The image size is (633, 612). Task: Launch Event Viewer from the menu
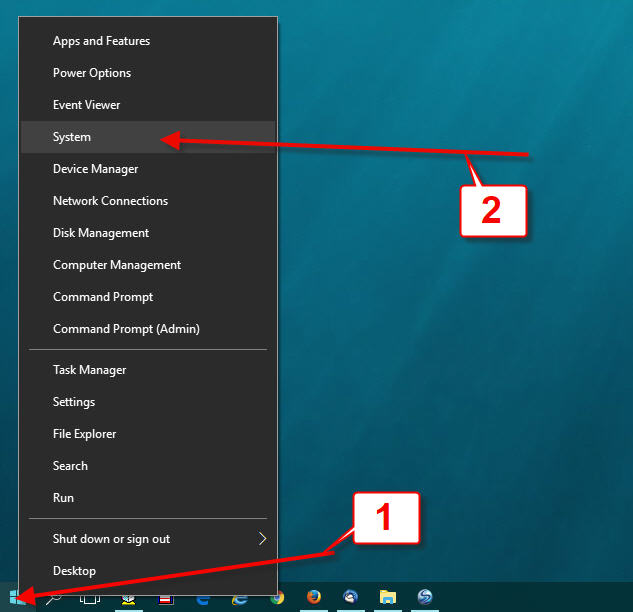[87, 105]
